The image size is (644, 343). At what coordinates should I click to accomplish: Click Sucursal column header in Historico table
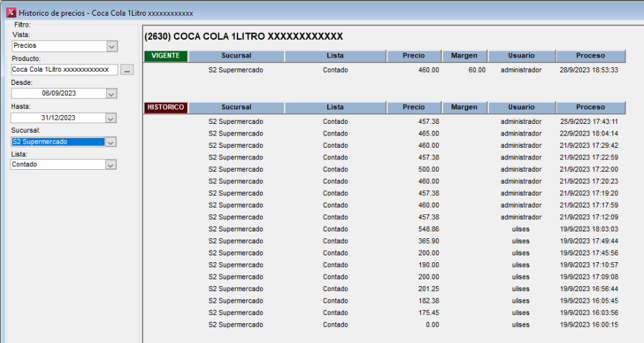tap(236, 107)
